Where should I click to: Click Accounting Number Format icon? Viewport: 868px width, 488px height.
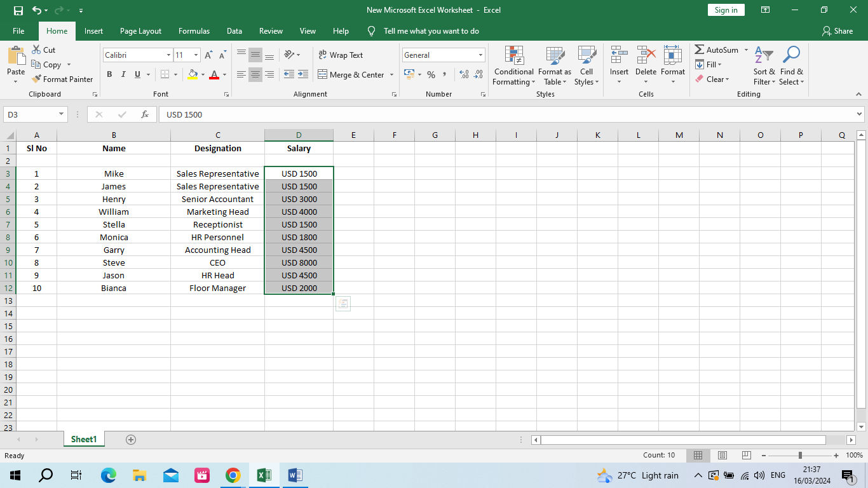[409, 74]
